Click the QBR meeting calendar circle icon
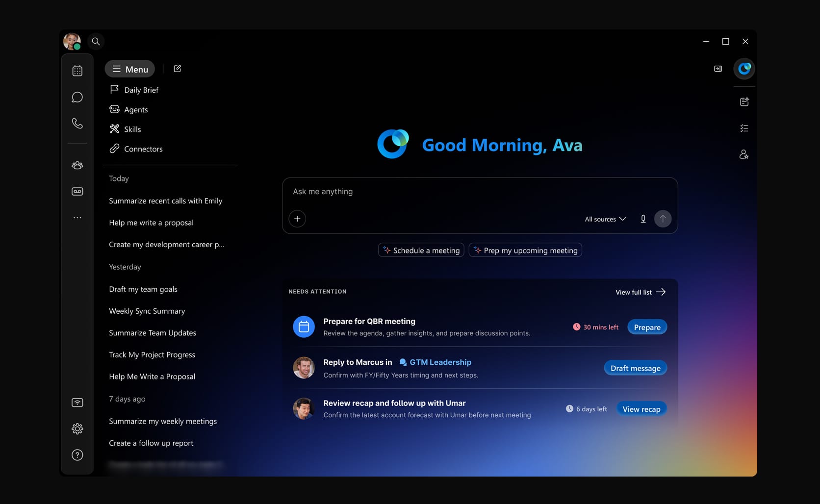Viewport: 820px width, 504px height. (x=304, y=327)
